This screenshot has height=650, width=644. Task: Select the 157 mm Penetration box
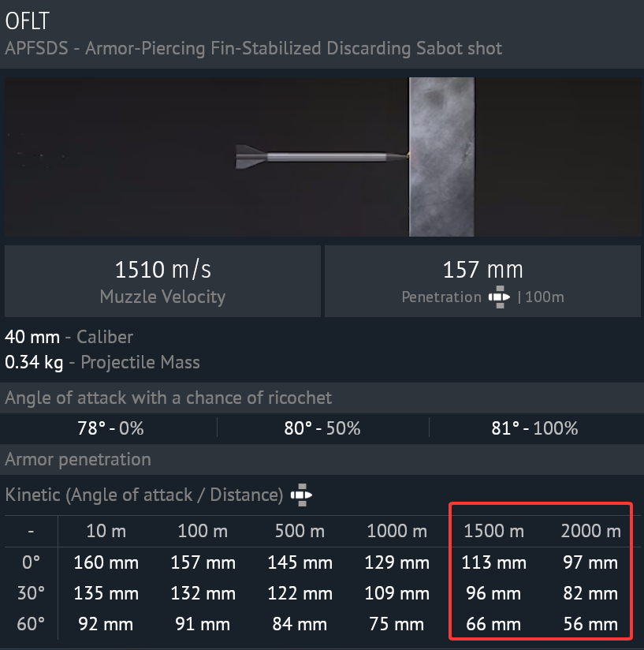point(482,281)
